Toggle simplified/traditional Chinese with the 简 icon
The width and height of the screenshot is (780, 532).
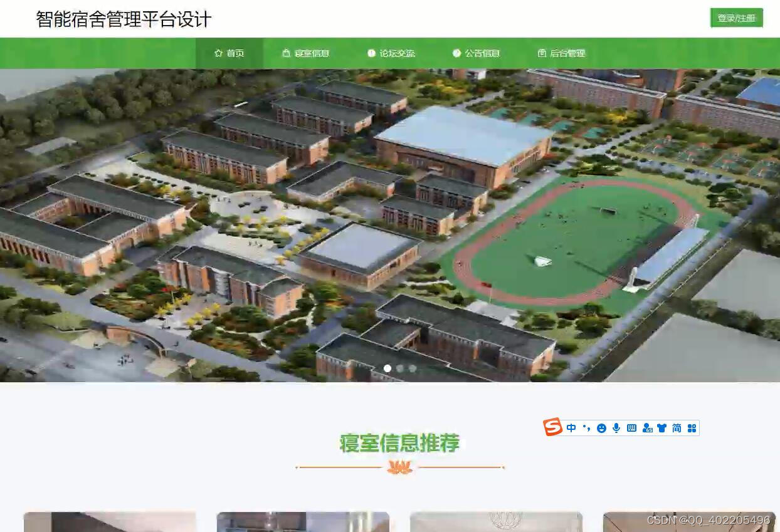point(676,428)
